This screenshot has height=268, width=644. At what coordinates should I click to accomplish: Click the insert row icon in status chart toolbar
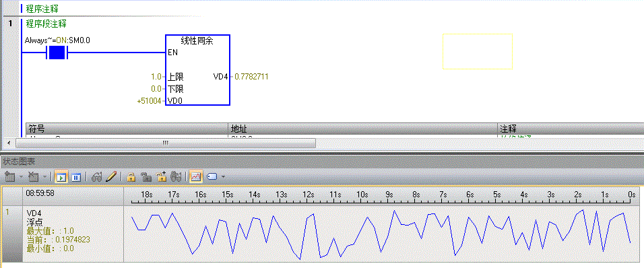(9, 177)
